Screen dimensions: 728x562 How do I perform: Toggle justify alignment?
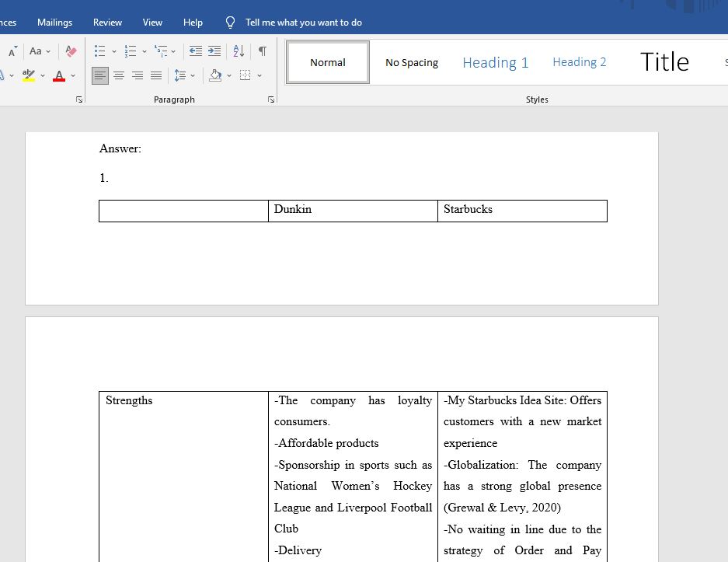click(x=156, y=75)
